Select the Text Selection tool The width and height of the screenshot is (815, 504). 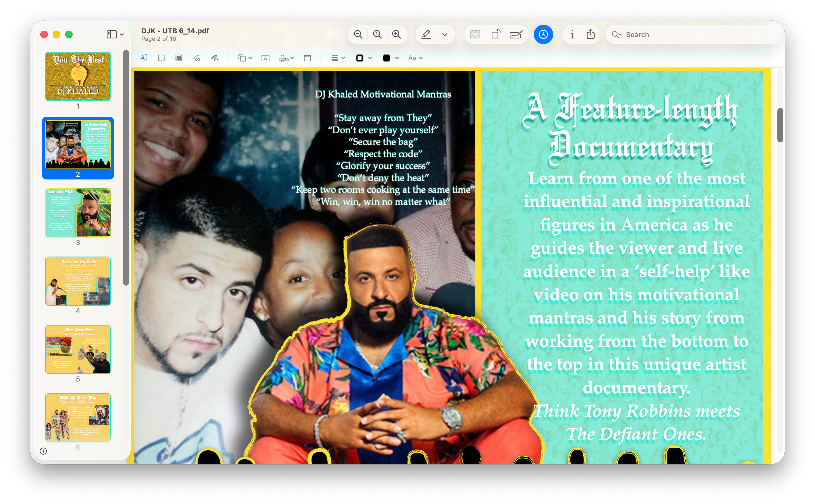pyautogui.click(x=144, y=58)
